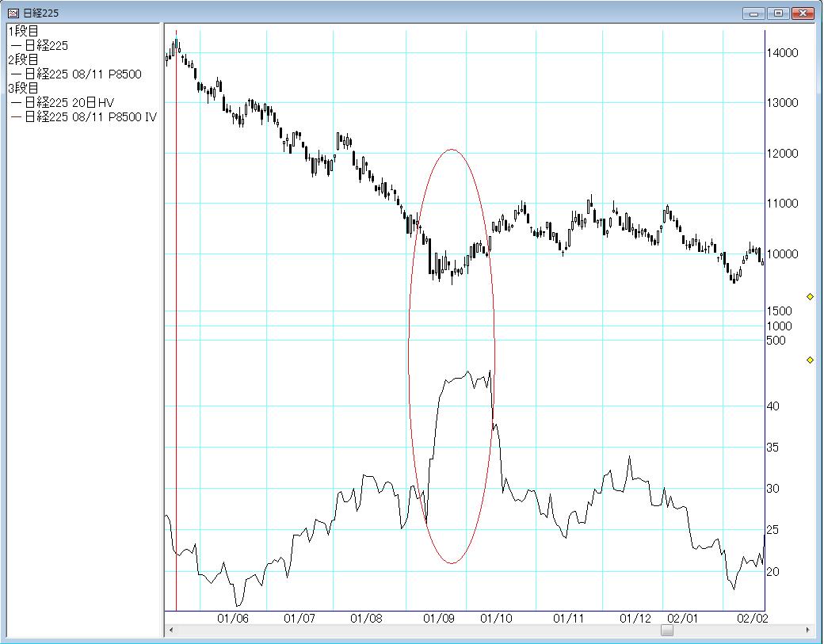This screenshot has height=644, width=824.
Task: Click the red vertical cursor line
Action: [176, 317]
